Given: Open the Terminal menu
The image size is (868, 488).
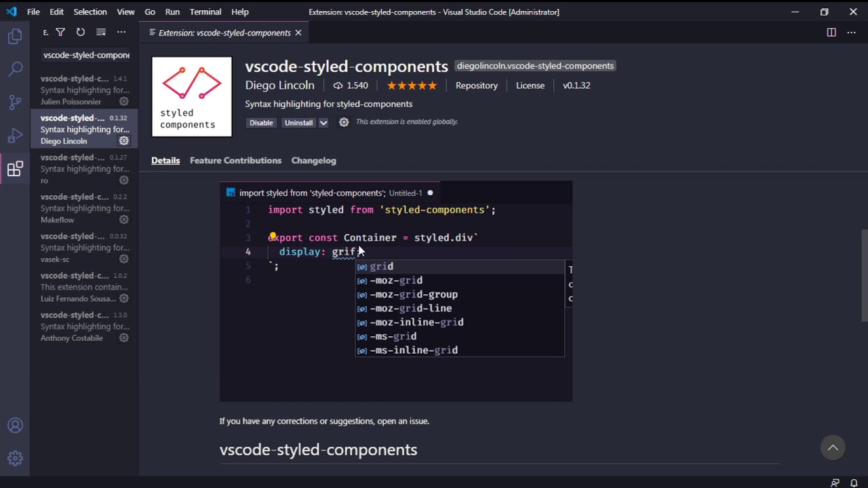Looking at the screenshot, I should [205, 12].
